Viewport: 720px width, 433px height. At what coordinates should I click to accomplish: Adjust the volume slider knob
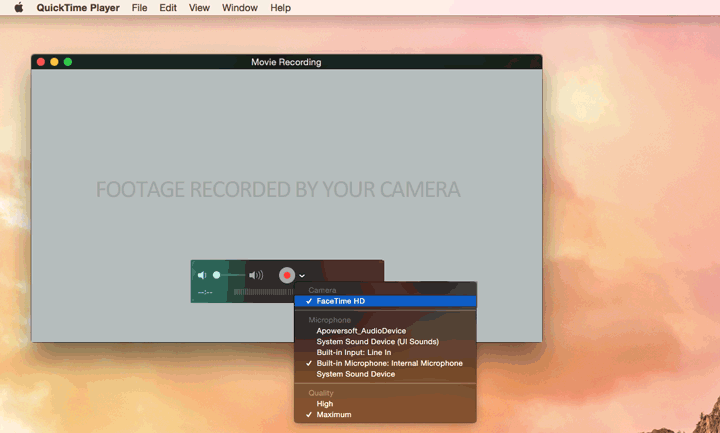click(217, 275)
